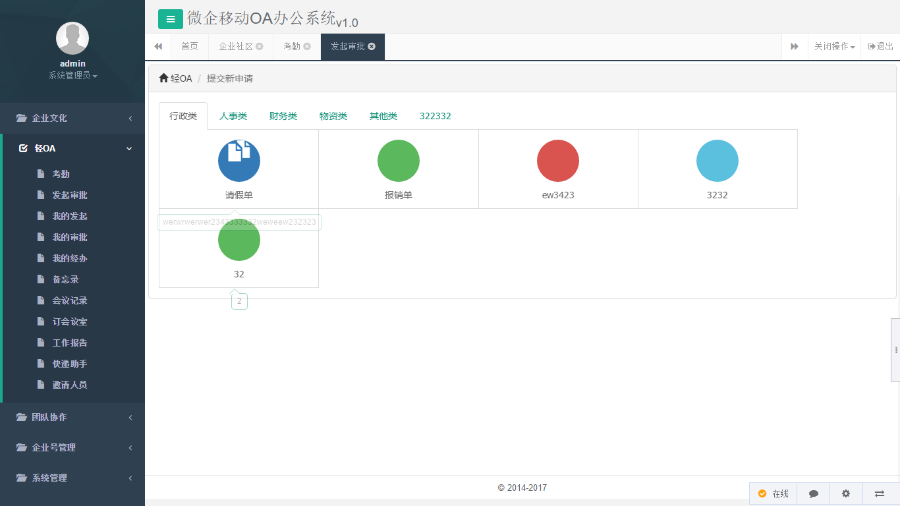Expand the 企业文化 sidebar section

pyautogui.click(x=72, y=118)
